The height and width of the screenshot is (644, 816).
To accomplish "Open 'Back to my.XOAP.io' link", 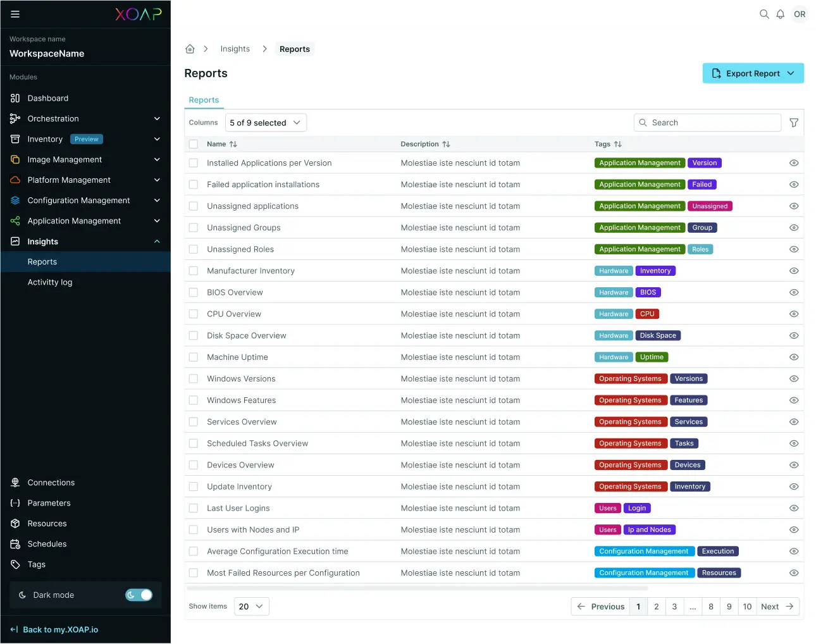I will [x=60, y=629].
